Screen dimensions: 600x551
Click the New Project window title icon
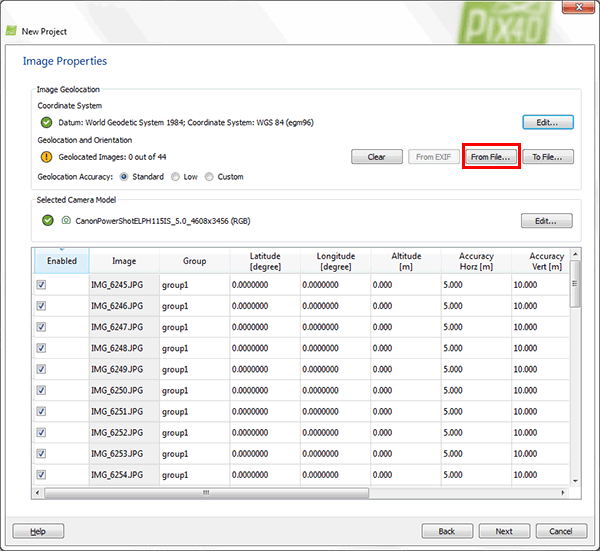point(12,30)
